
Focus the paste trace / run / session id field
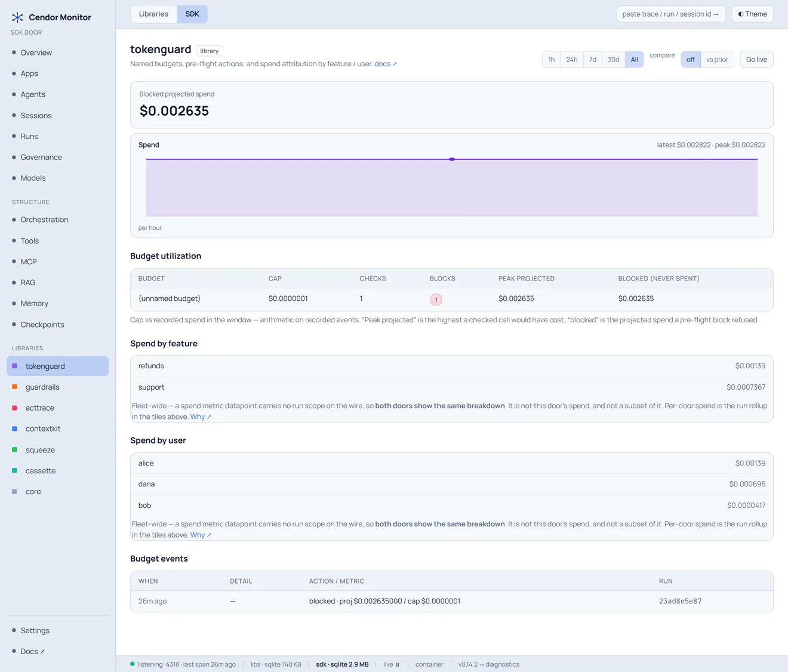click(670, 14)
